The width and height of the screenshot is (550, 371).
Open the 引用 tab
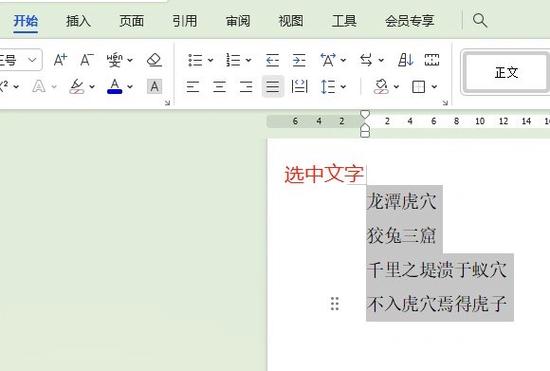point(185,21)
